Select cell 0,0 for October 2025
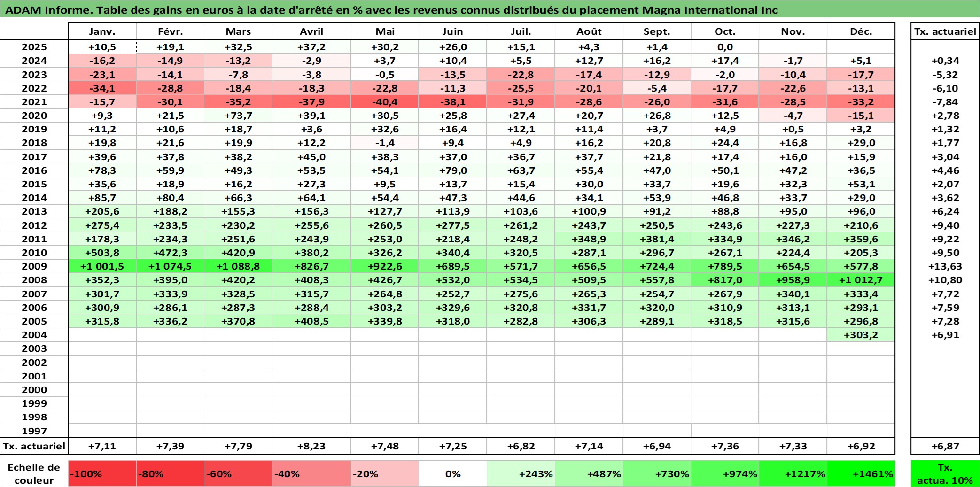The height and width of the screenshot is (487, 980). pyautogui.click(x=725, y=47)
